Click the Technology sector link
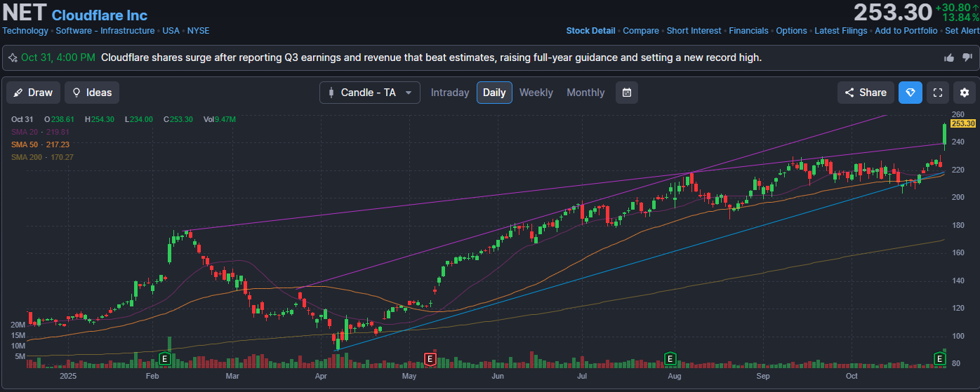This screenshot has height=392, width=980. 25,31
